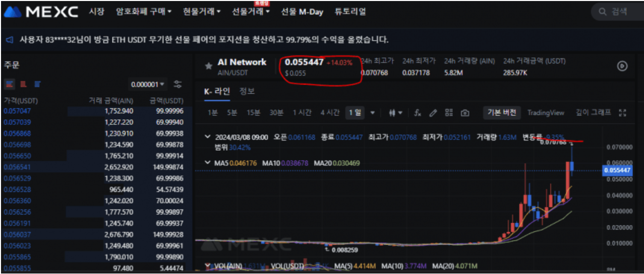The image size is (644, 274).
Task: Click the 24h 거래금액 value 285.97K
Action: (516, 73)
